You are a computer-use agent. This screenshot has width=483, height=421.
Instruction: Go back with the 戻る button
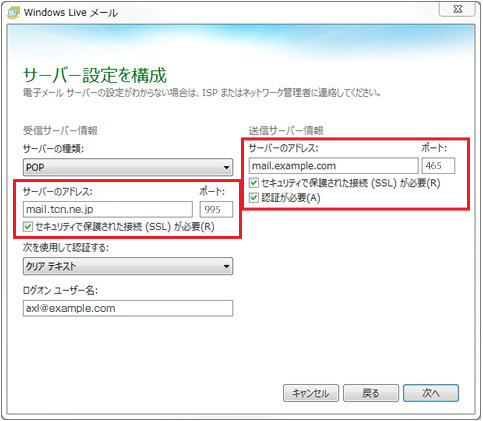(x=371, y=393)
